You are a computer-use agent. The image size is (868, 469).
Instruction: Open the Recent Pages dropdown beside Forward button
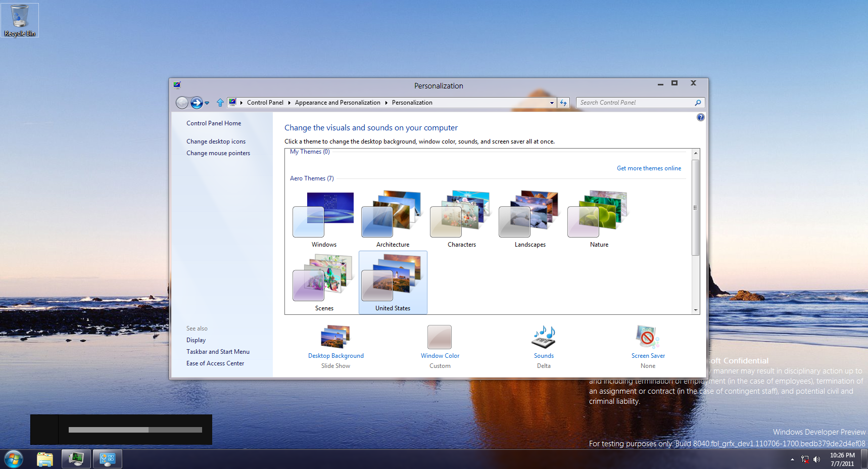click(x=207, y=103)
